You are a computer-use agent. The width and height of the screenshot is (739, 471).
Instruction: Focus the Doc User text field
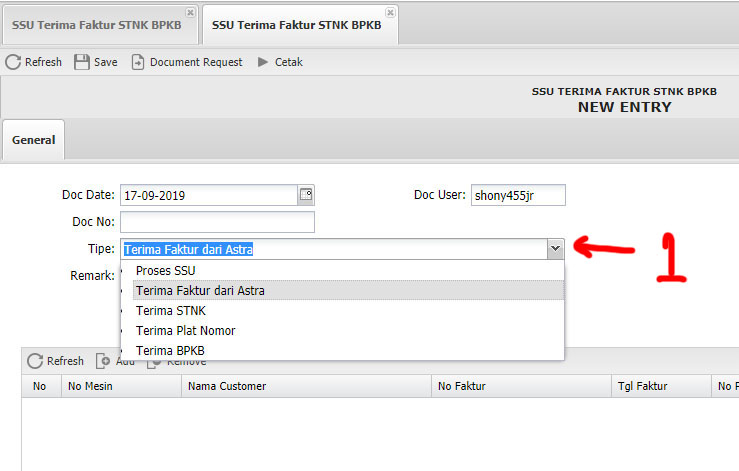pyautogui.click(x=517, y=195)
